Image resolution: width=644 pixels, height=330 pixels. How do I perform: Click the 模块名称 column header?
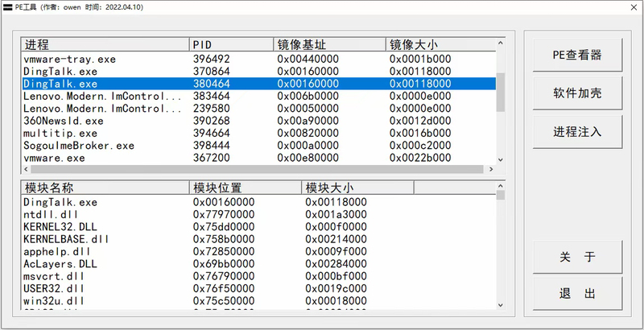point(105,188)
